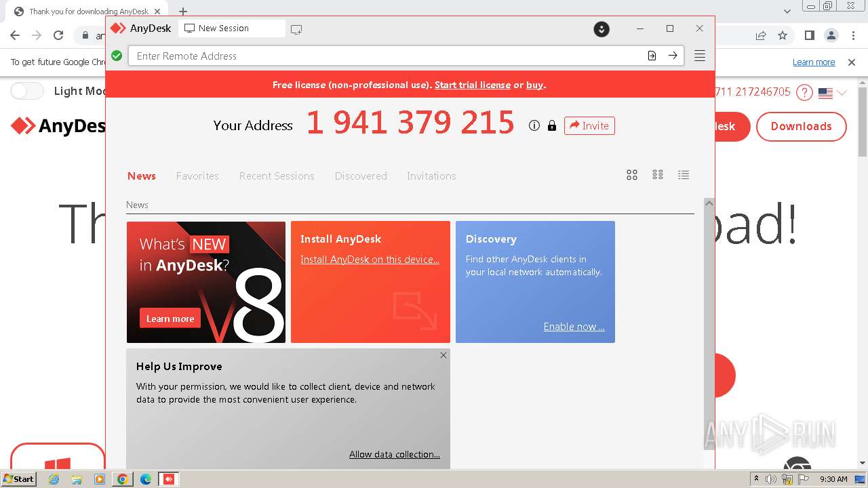Click Enable now on Discovery card
This screenshot has height=488, width=868.
[574, 327]
